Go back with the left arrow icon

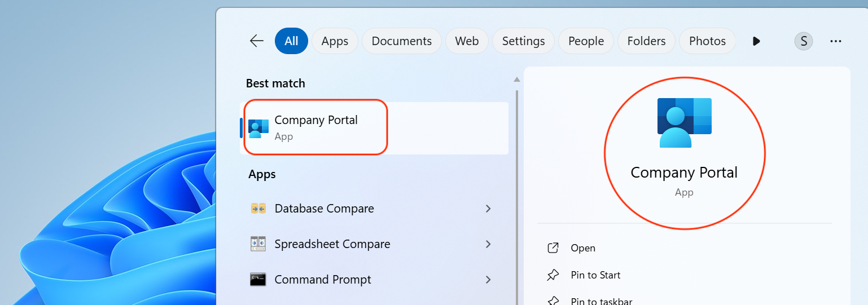click(257, 41)
